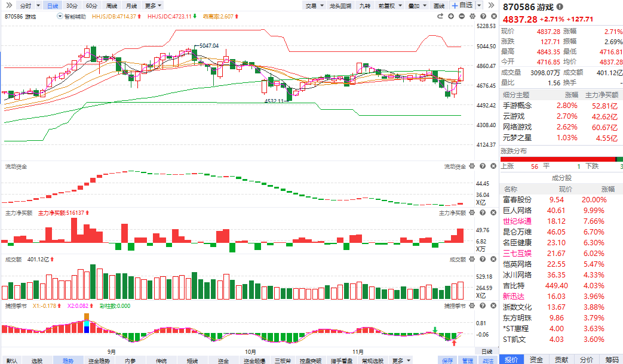The image size is (623, 364).
Task: Switch chart period to 周线
Action: (x=111, y=5)
